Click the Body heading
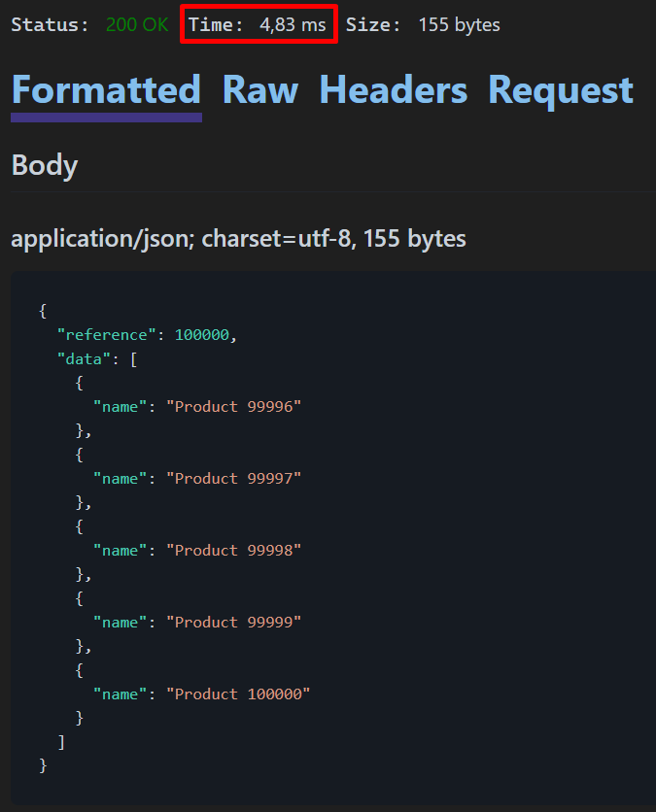 point(45,166)
